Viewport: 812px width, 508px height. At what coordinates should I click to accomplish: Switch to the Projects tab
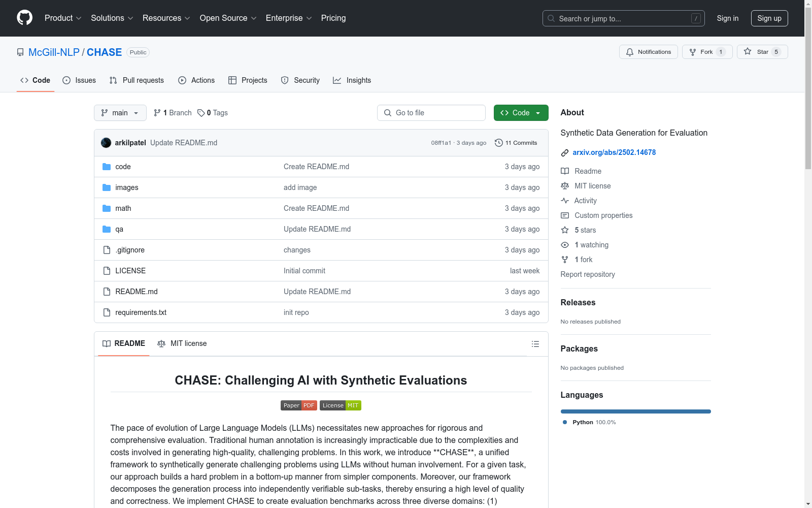248,80
